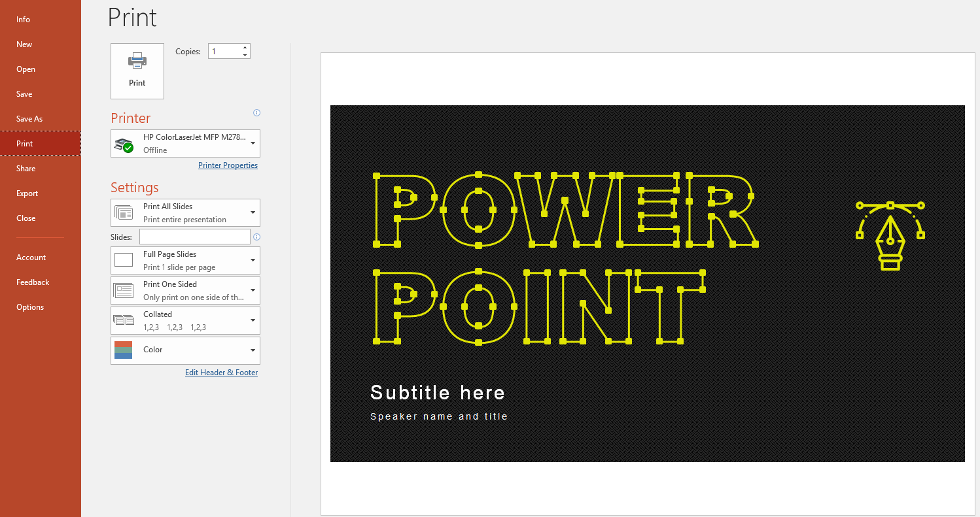Viewport: 980px width, 517px height.
Task: Open the Share page
Action: point(41,169)
